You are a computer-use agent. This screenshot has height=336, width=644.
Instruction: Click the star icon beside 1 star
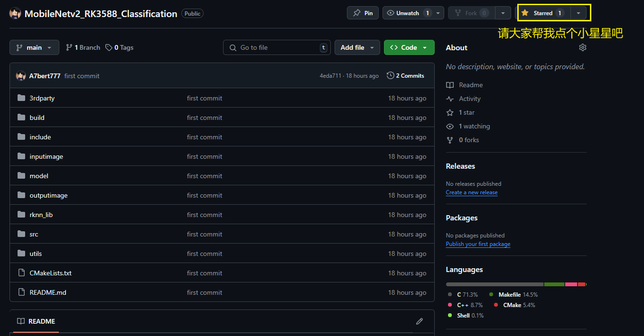pyautogui.click(x=450, y=113)
